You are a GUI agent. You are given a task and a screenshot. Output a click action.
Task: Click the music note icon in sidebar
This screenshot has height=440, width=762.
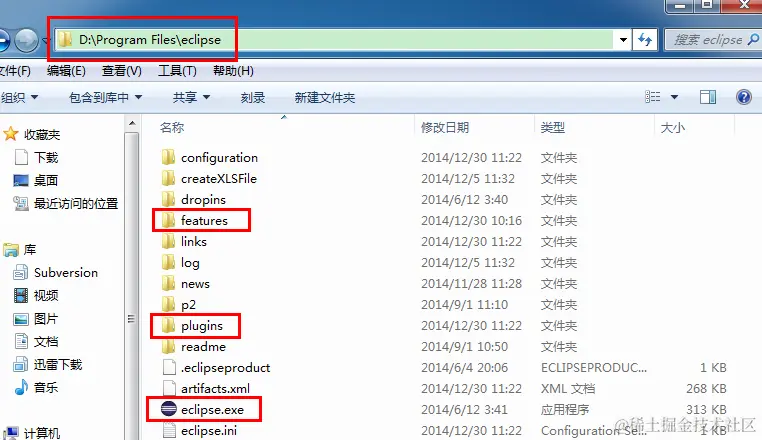tap(21, 387)
